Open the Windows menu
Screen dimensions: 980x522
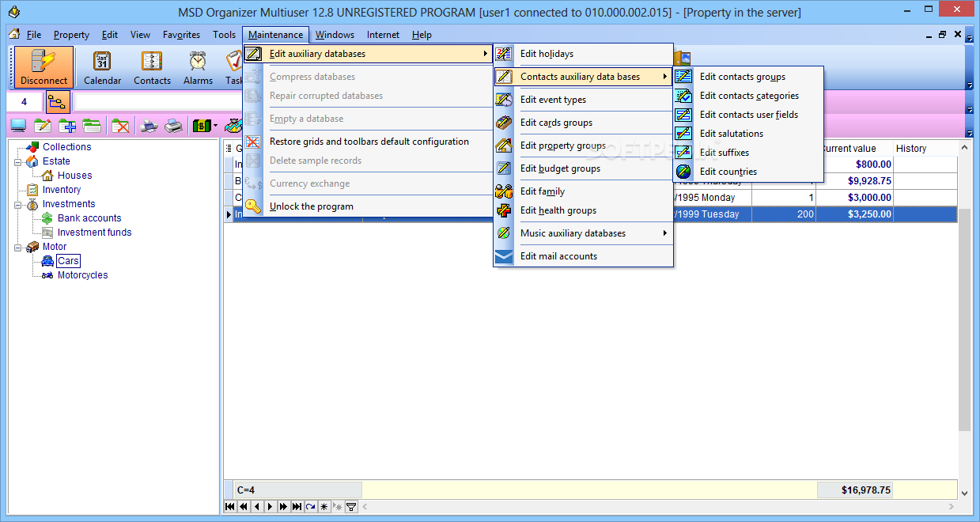point(335,35)
